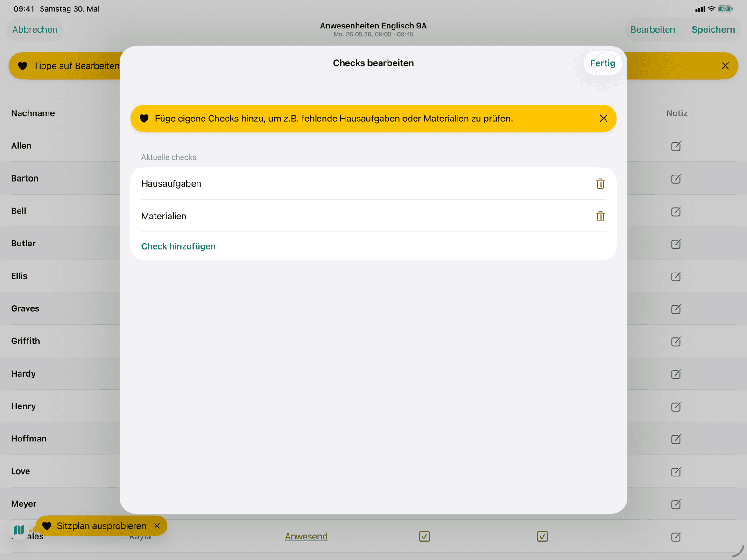Screen dimensions: 747x560
Task: Select the Notiz column header
Action: pyautogui.click(x=677, y=113)
